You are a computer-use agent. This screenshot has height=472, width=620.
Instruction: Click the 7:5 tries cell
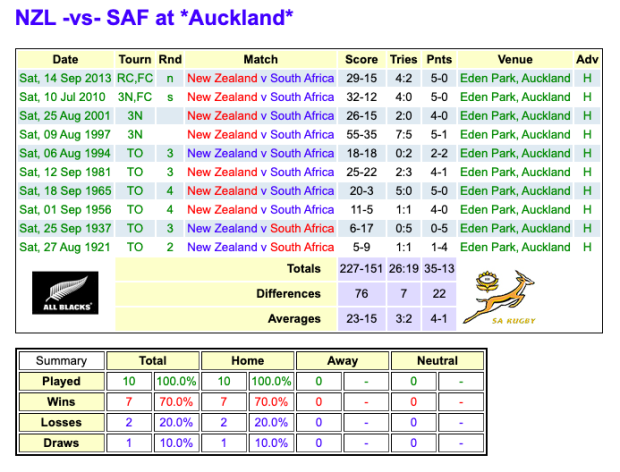[403, 135]
